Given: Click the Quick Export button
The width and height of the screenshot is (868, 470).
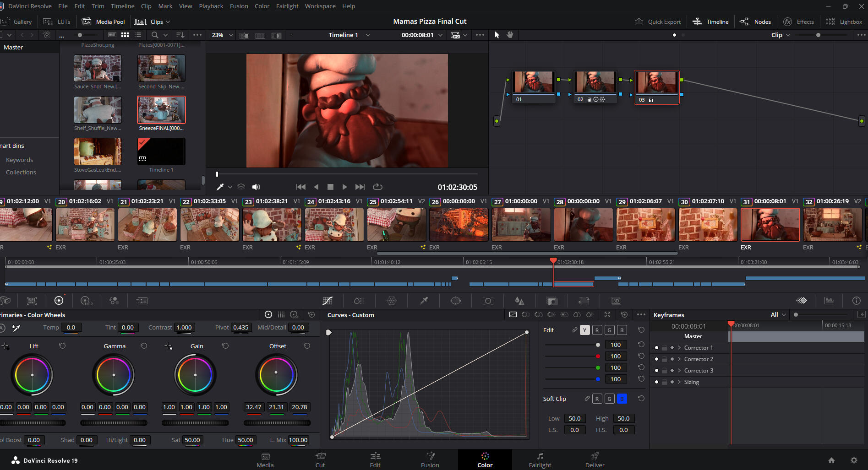Looking at the screenshot, I should [658, 22].
